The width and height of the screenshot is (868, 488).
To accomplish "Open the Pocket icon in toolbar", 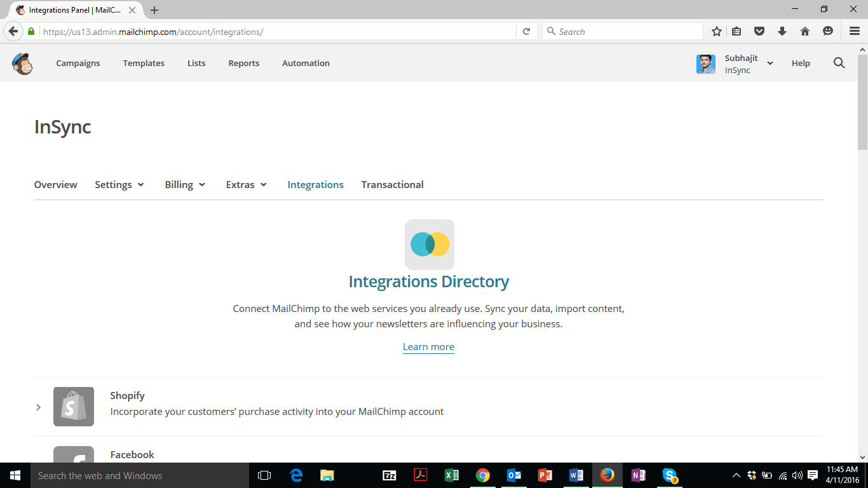I will pyautogui.click(x=759, y=31).
